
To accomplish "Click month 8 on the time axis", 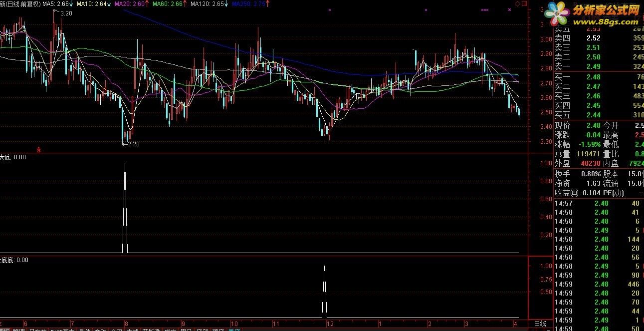I will coord(126,324).
